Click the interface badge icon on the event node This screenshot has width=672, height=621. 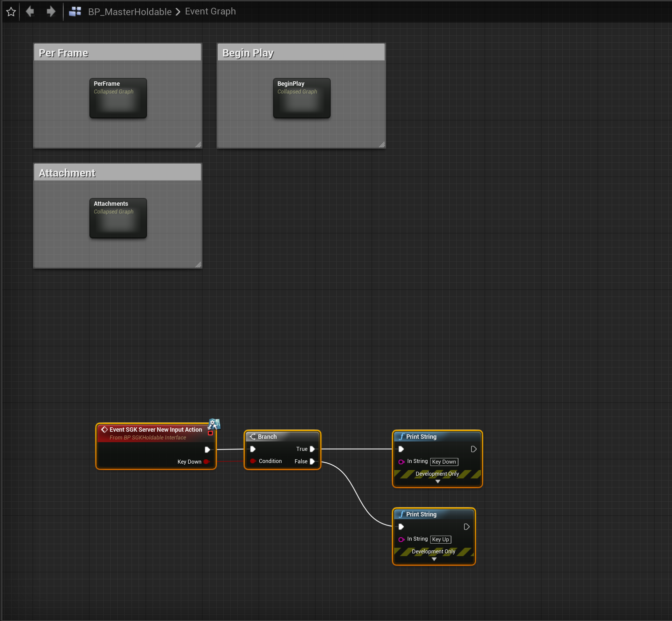click(x=214, y=424)
